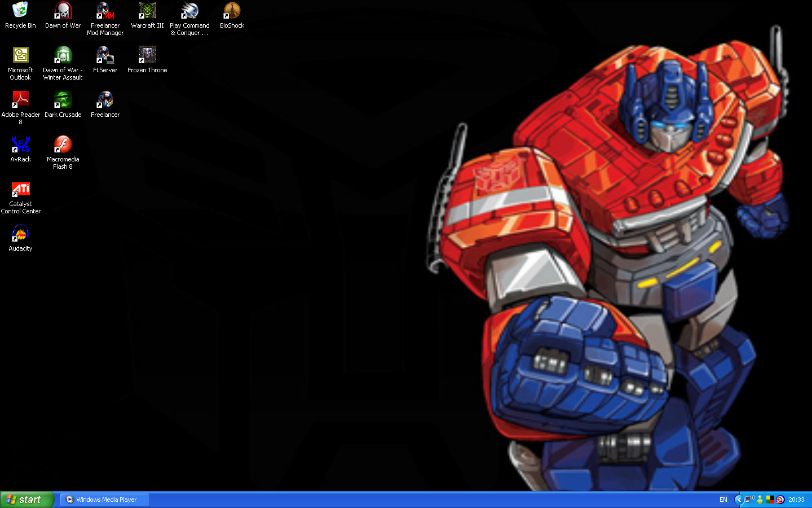Select the AvRack desktop icon

pos(20,149)
